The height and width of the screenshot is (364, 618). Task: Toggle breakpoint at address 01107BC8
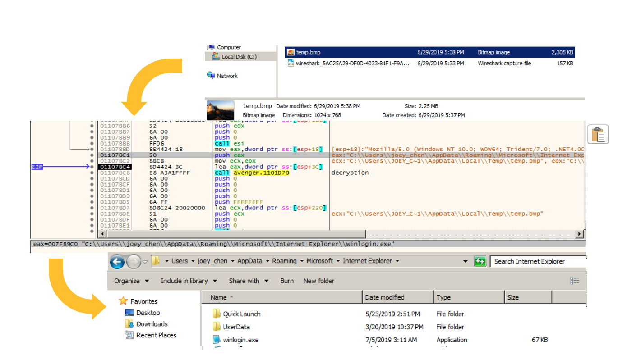92,173
